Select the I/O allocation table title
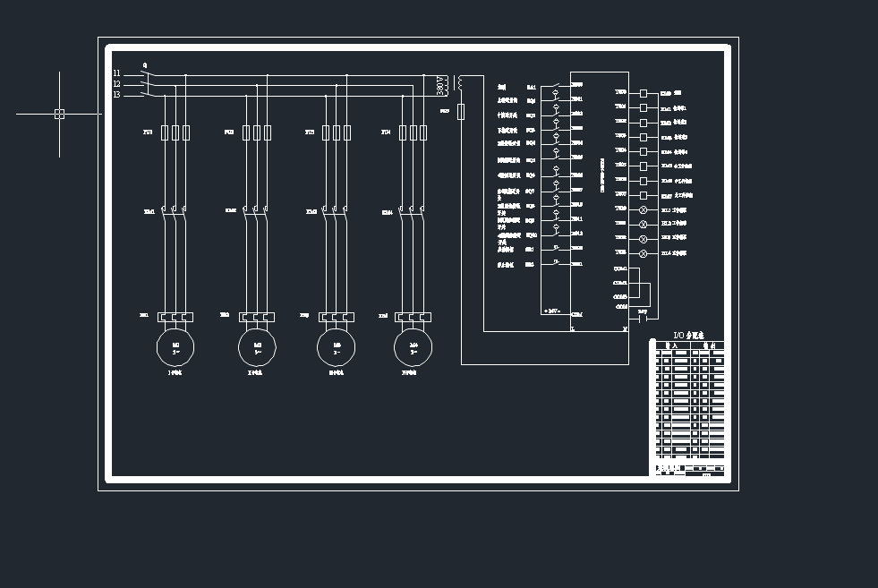Image resolution: width=878 pixels, height=588 pixels. coord(688,335)
